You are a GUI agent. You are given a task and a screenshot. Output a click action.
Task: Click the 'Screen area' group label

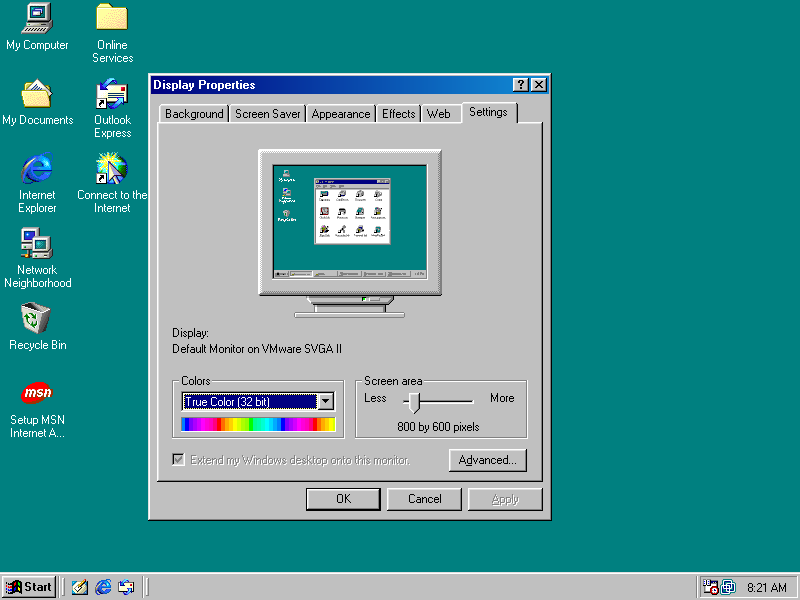[x=393, y=381]
